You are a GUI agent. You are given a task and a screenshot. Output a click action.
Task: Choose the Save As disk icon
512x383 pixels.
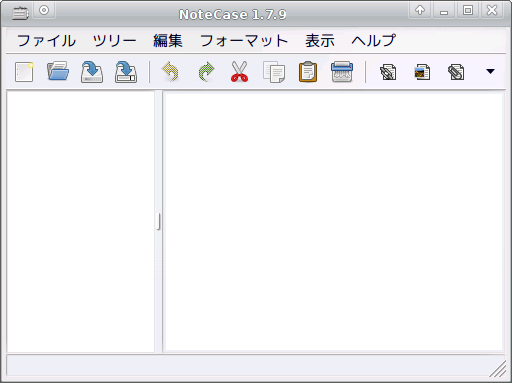click(x=126, y=71)
